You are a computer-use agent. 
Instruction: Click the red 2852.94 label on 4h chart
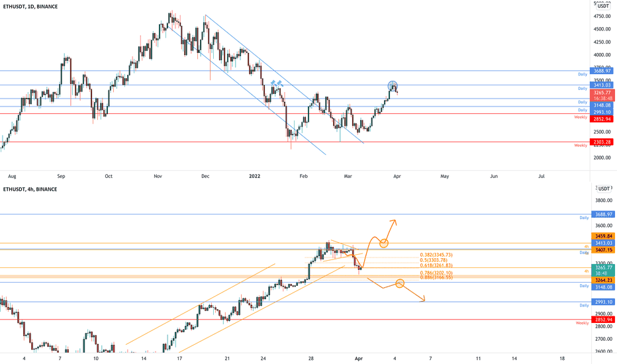pyautogui.click(x=603, y=320)
